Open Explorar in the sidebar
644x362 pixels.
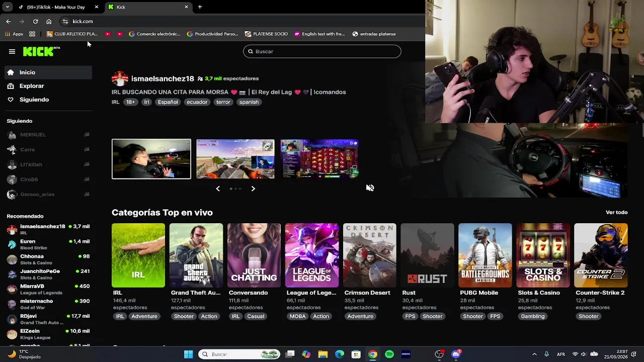(49, 86)
